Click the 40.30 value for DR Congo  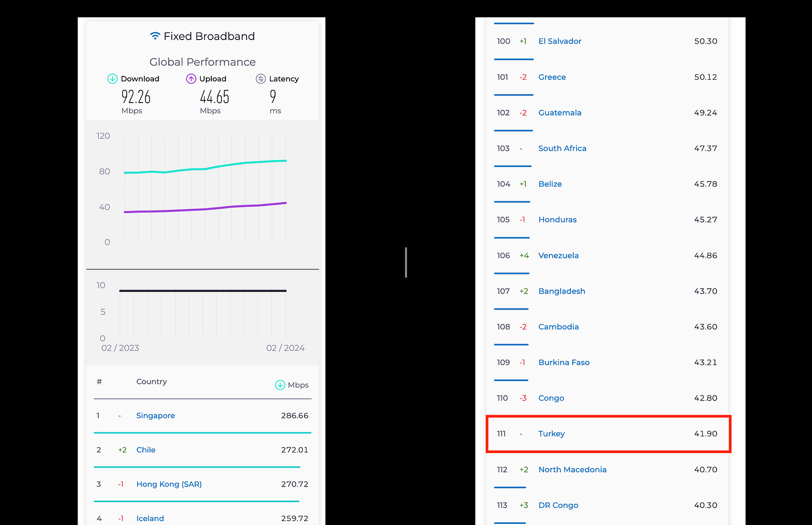705,505
